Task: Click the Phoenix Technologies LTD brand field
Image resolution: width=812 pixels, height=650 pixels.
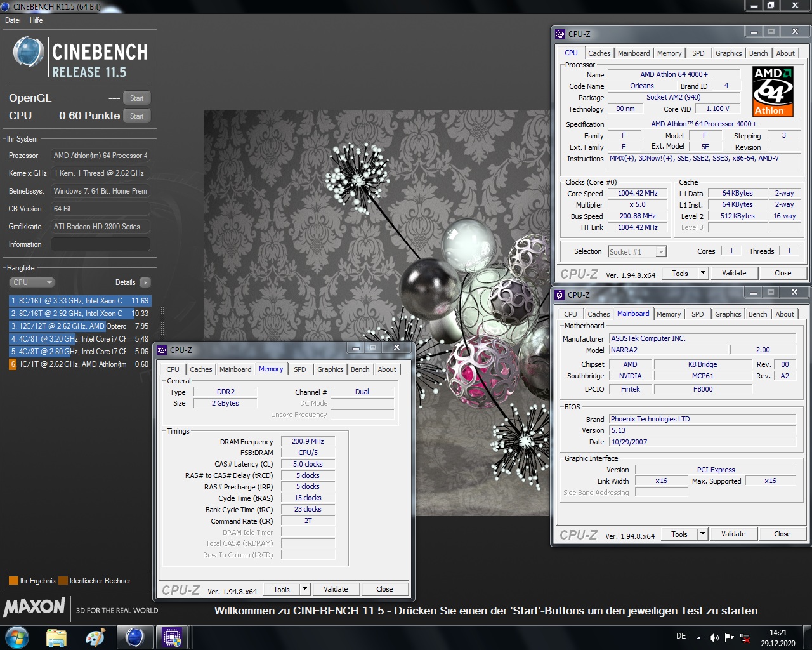Action: click(x=702, y=420)
